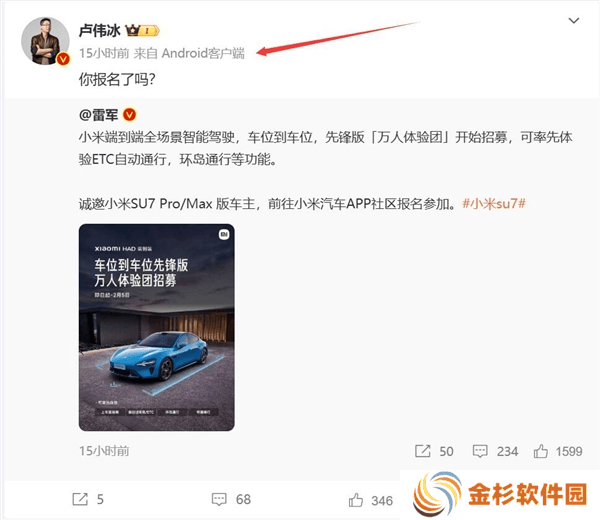Click the 15小时前 timestamp under the image
Image resolution: width=600 pixels, height=520 pixels.
(104, 451)
